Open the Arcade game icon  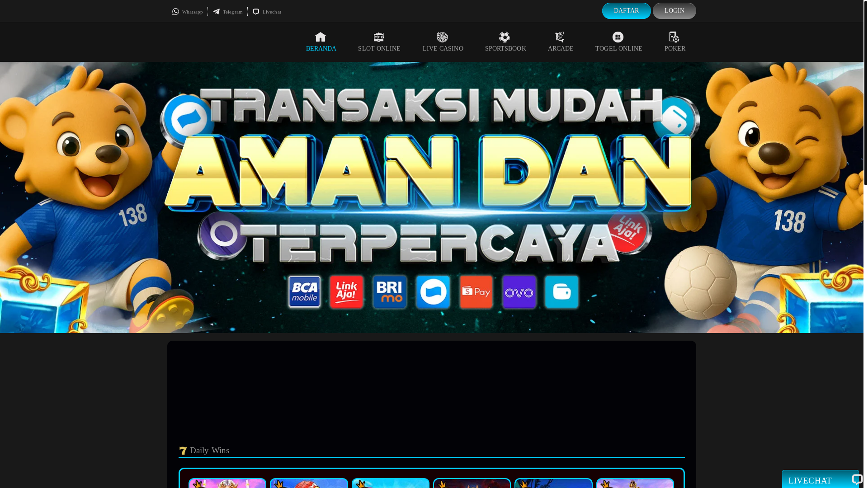click(x=560, y=37)
